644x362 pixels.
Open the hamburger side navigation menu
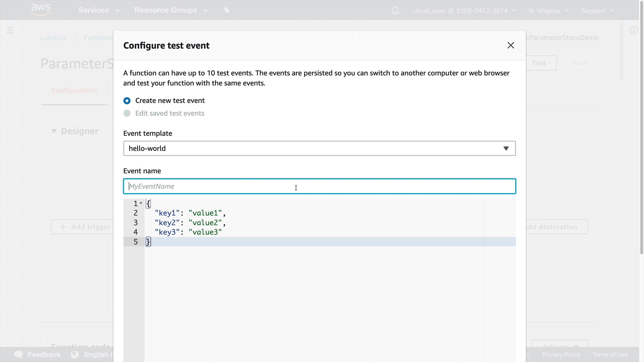[x=10, y=31]
